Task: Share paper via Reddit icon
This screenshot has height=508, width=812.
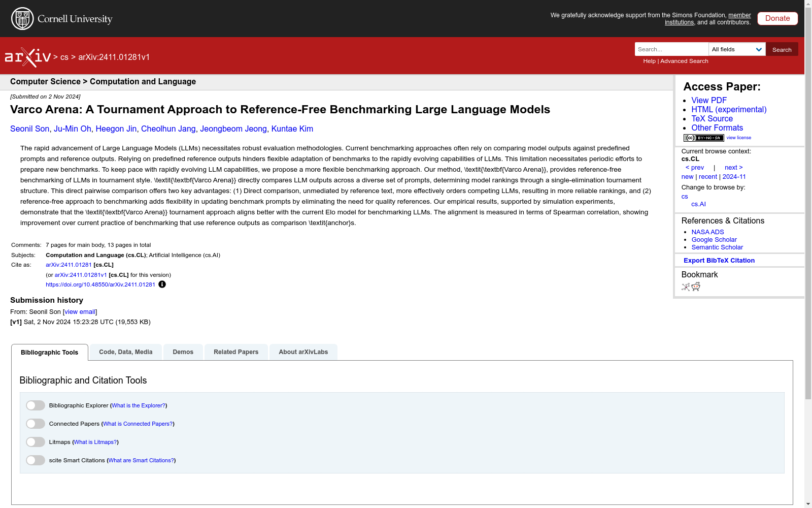Action: point(696,287)
